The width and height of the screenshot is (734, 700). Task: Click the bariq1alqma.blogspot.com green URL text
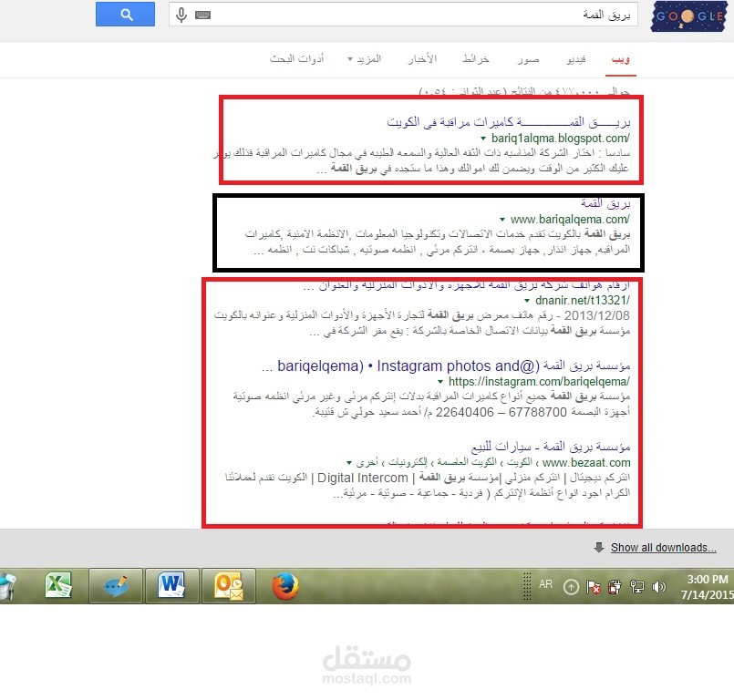561,138
